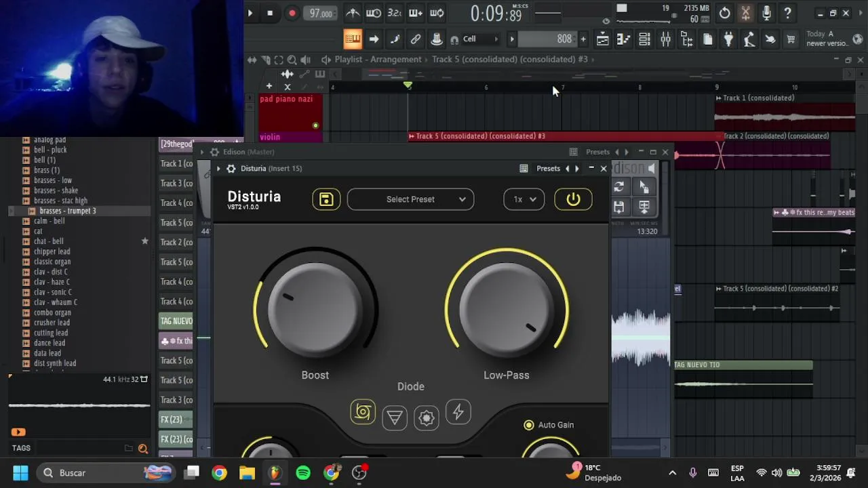Image resolution: width=868 pixels, height=488 pixels.
Task: Enable the typing keyboard to piano icon
Action: (x=353, y=39)
